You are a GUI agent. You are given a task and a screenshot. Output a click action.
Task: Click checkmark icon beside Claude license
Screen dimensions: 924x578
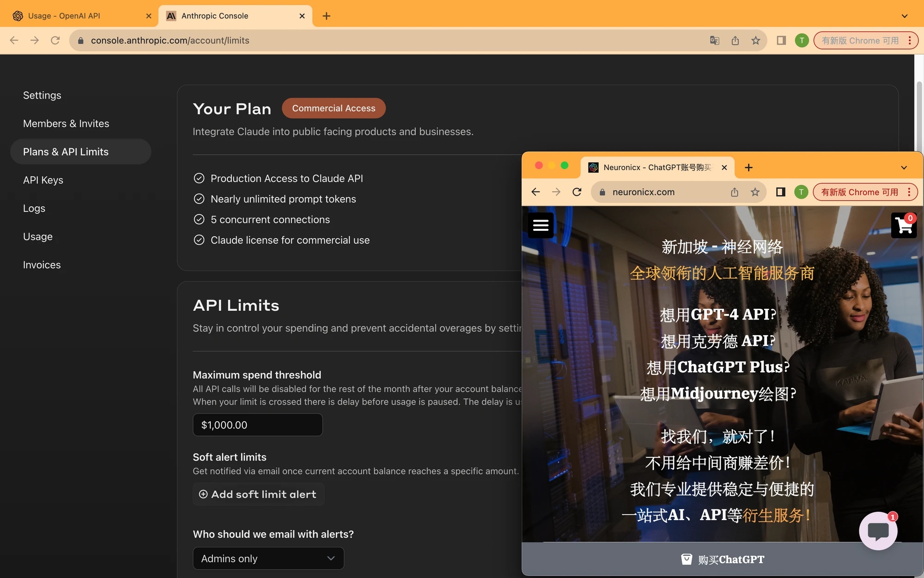(x=199, y=240)
